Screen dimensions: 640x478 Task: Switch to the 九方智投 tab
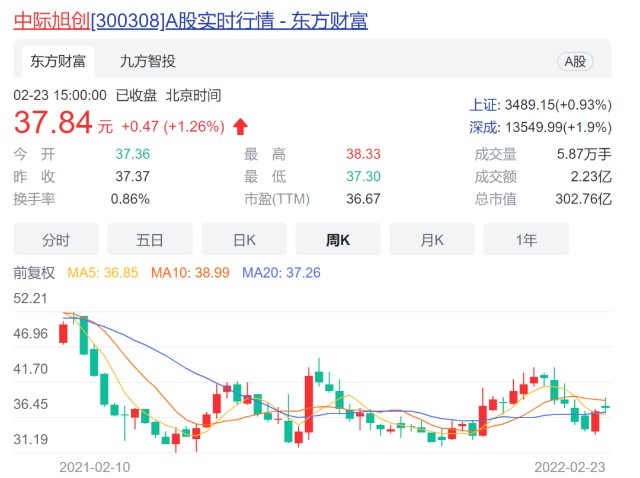[147, 61]
